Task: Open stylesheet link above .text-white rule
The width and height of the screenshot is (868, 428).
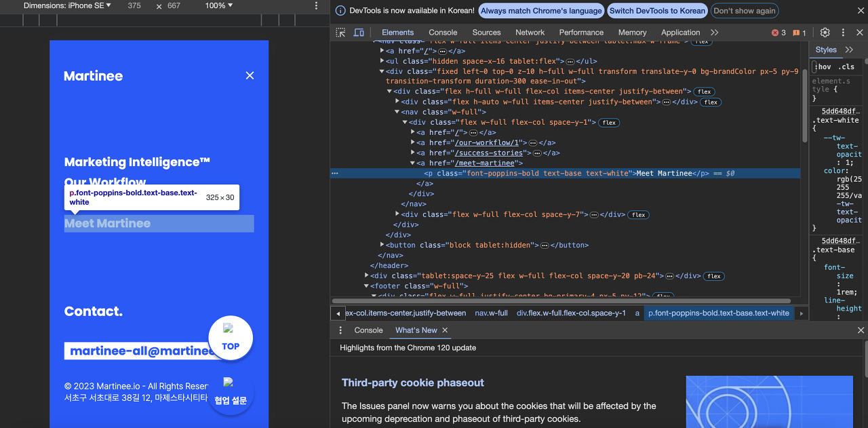Action: pyautogui.click(x=840, y=111)
